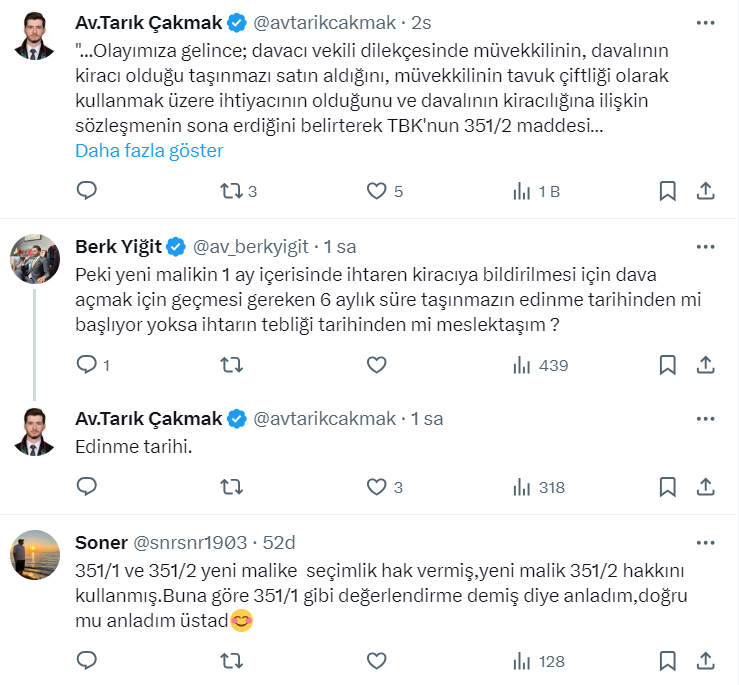Image resolution: width=739 pixels, height=685 pixels.
Task: Share the top tweet by Av.Tarık Çakmak
Action: tap(705, 191)
